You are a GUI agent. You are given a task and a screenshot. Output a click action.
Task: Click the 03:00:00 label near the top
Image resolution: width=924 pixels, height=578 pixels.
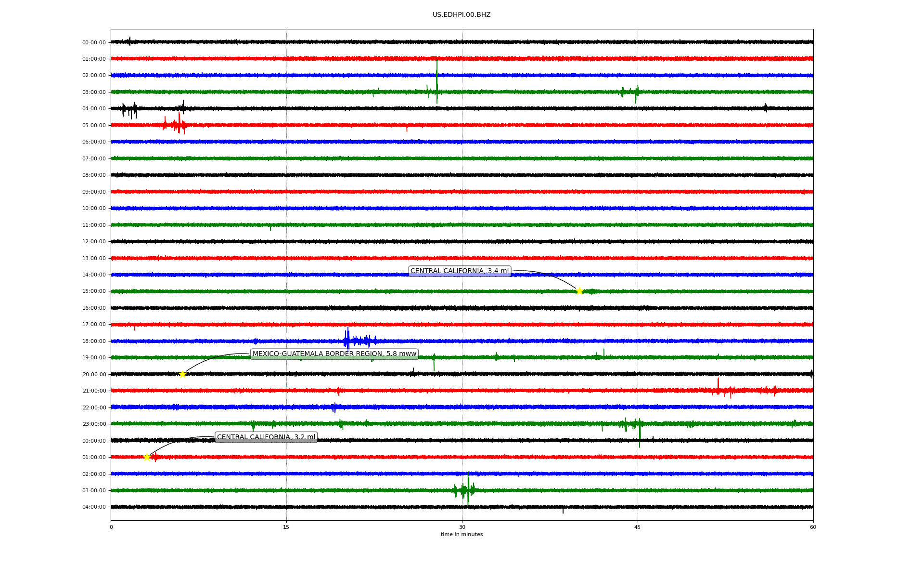(x=94, y=92)
